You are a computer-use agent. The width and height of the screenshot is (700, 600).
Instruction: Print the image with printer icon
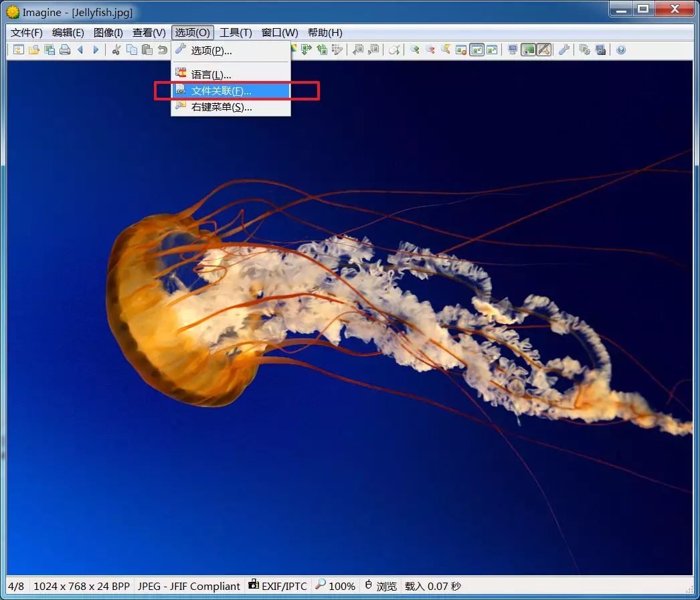65,50
